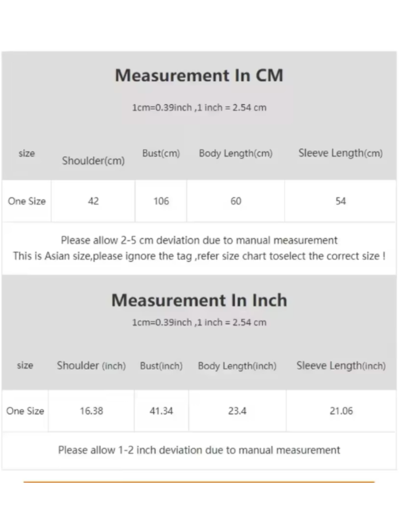Screen dimensions: 399x532
Task: Click the shoulder value 16.38 cell
Action: coord(91,411)
